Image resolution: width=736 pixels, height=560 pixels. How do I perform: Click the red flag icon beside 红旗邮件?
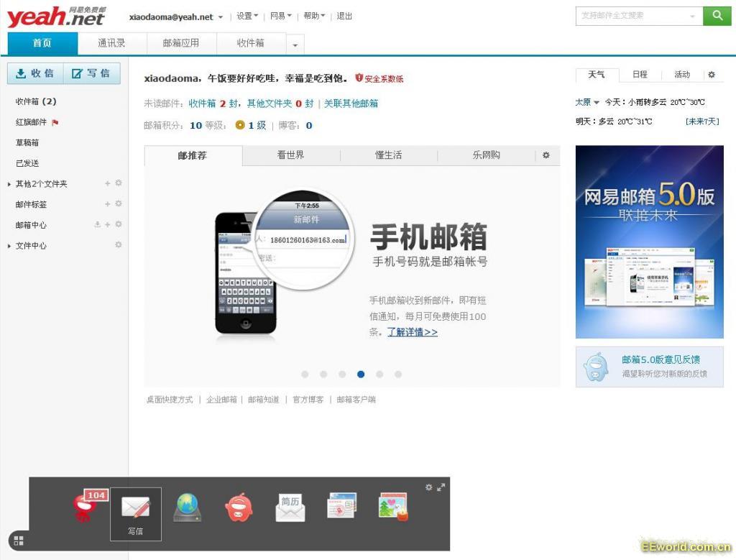(x=55, y=122)
